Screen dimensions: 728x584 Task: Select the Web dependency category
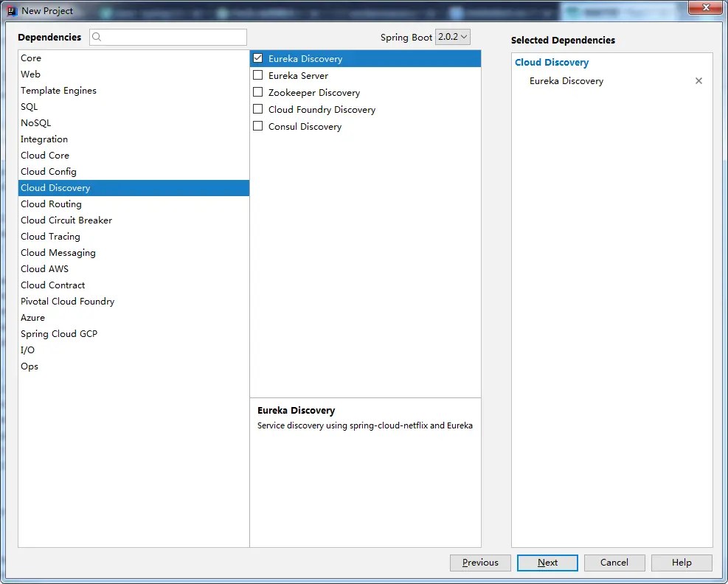[x=30, y=74]
